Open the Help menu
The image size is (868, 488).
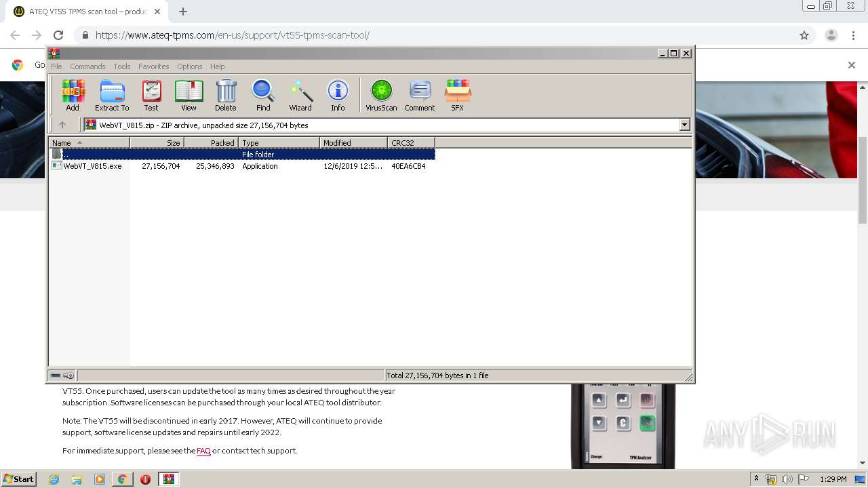pos(217,66)
